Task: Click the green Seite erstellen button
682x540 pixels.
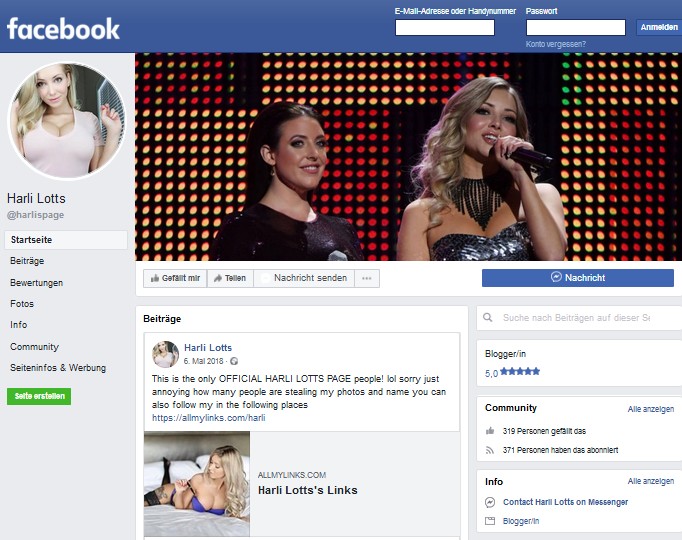Action: pyautogui.click(x=39, y=396)
